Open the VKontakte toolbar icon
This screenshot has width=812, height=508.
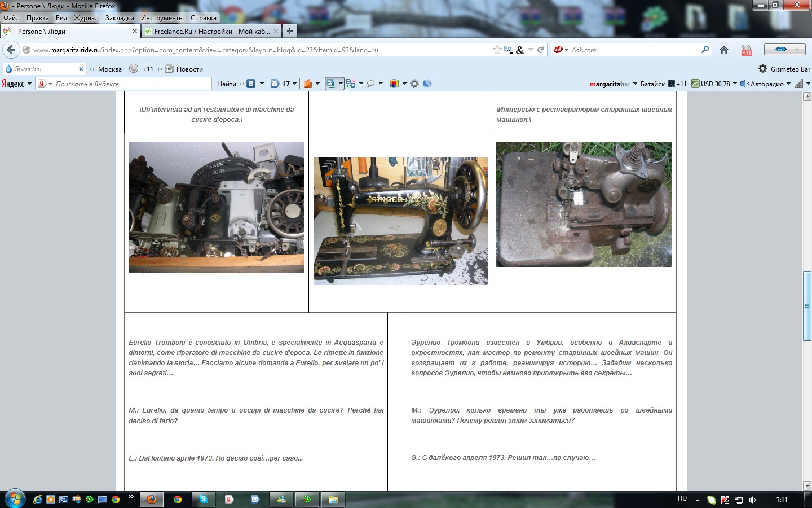click(251, 84)
